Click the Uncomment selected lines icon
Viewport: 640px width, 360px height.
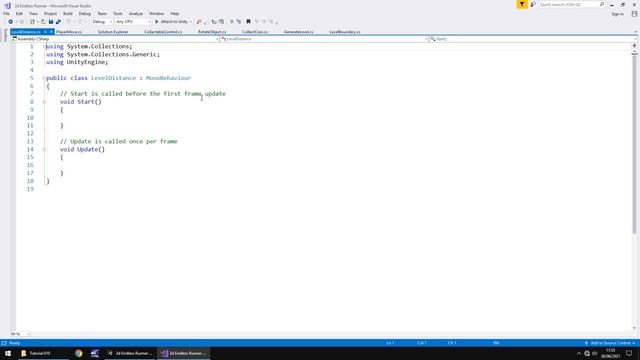pos(239,22)
